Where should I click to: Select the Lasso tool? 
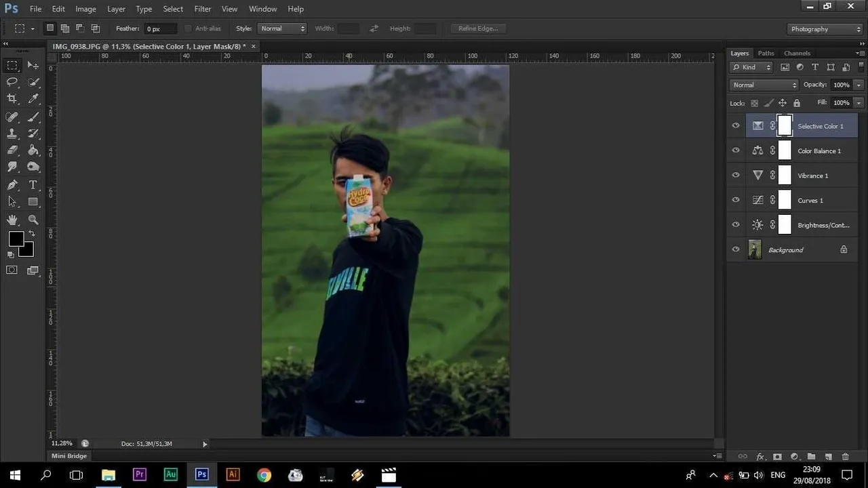click(x=12, y=82)
